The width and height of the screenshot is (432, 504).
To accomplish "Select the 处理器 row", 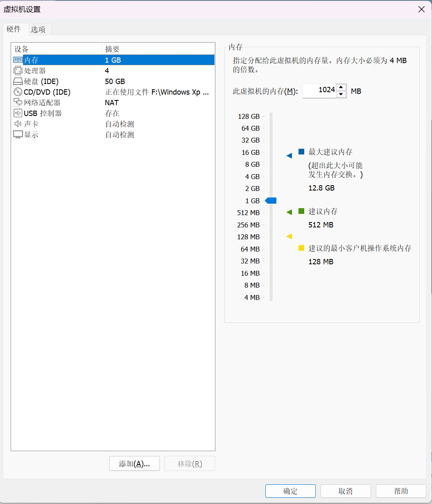I will 113,70.
